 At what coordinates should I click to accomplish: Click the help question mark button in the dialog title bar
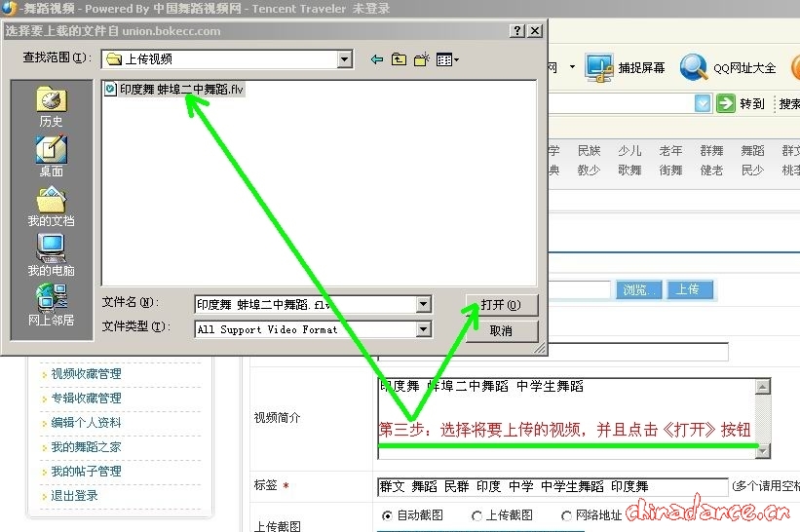517,30
